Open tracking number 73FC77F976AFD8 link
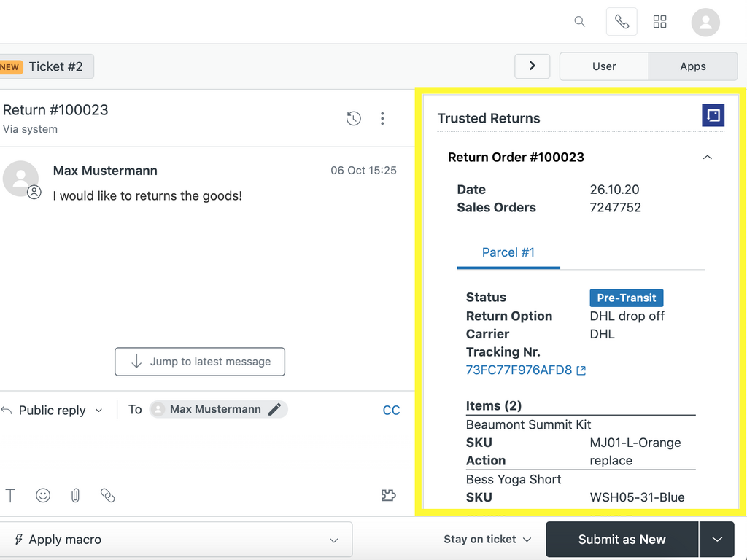Image resolution: width=747 pixels, height=560 pixels. [x=519, y=370]
